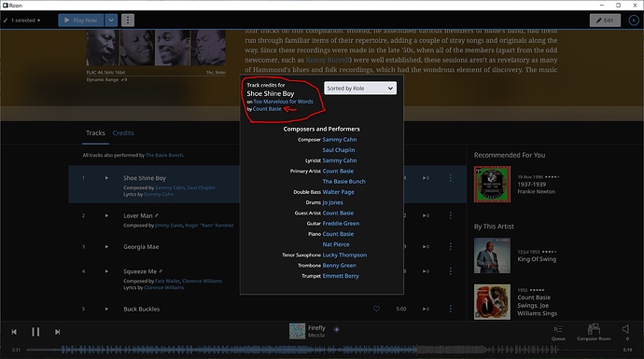Pause the current playback
The width and height of the screenshot is (644, 359).
click(35, 332)
